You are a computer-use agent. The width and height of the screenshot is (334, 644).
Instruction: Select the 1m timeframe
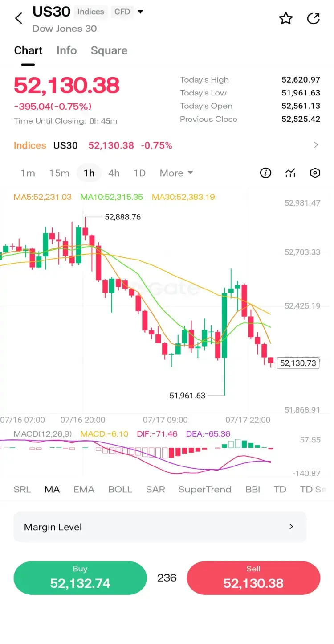pos(28,173)
